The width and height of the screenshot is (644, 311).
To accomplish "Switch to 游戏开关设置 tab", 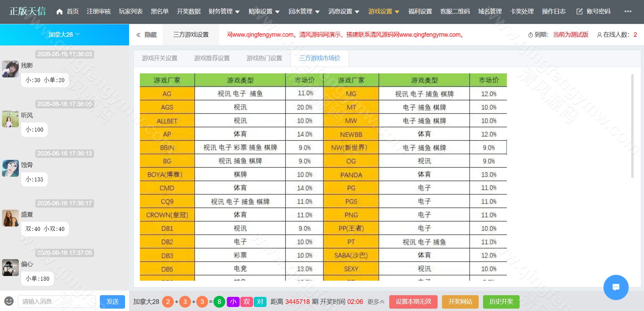I will tap(160, 58).
